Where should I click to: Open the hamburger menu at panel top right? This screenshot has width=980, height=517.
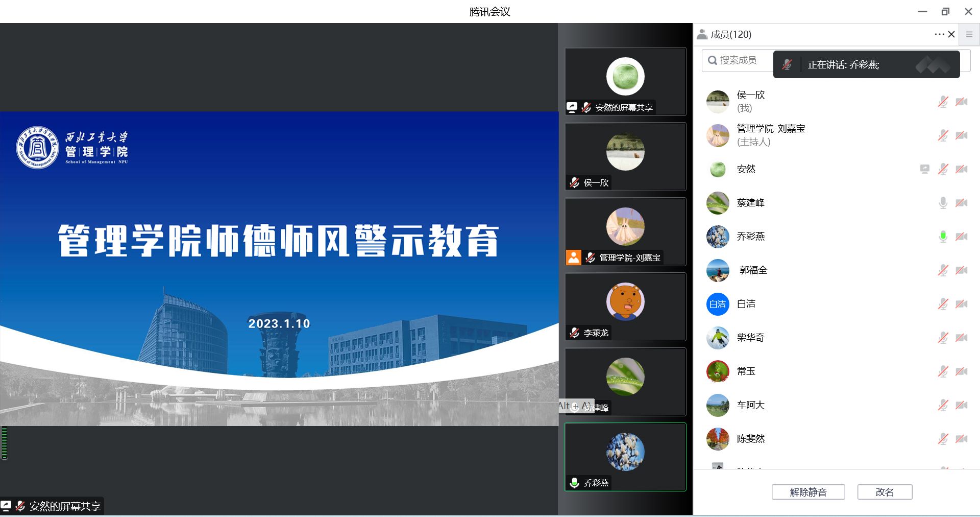(x=969, y=34)
